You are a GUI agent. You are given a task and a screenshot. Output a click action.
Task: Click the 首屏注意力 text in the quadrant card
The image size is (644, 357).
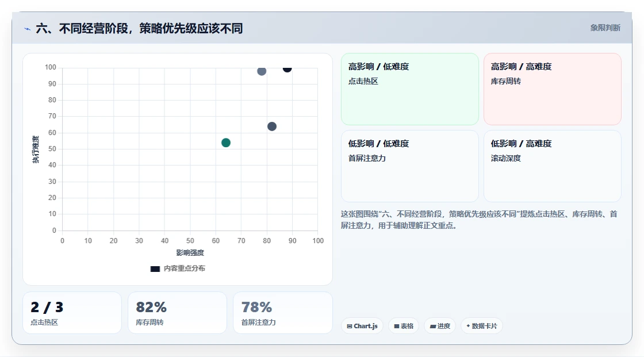pos(367,158)
